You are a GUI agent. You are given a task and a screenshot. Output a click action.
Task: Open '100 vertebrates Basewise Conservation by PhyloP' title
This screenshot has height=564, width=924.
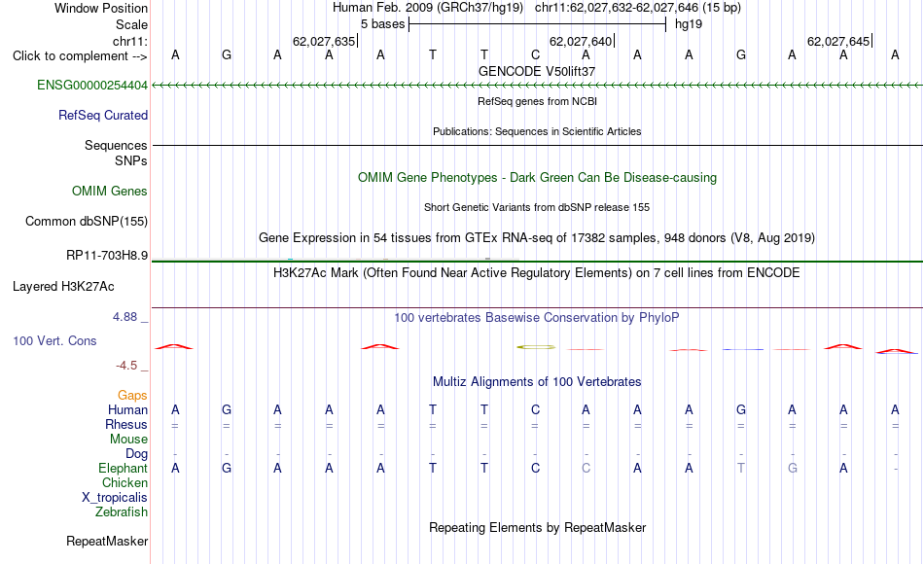point(537,318)
